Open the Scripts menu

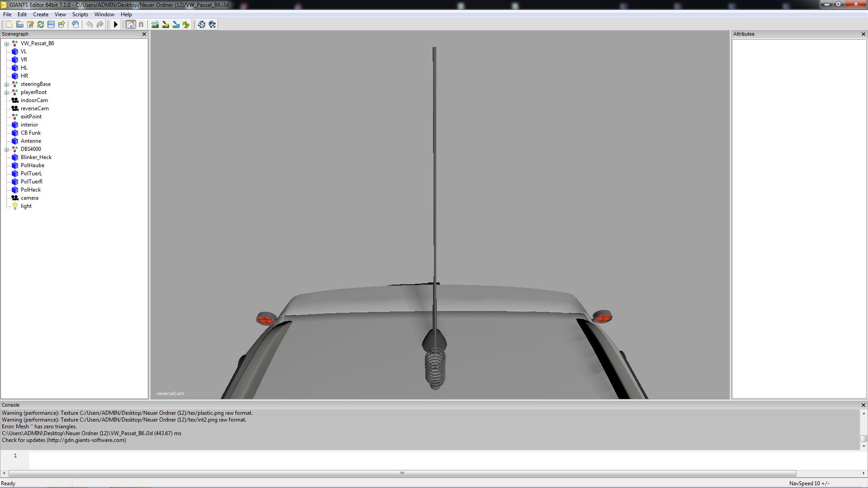pos(80,14)
